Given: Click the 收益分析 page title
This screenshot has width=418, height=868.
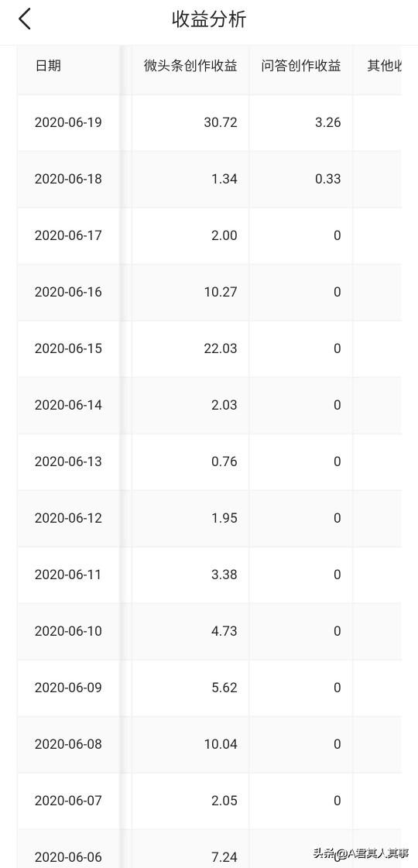Looking at the screenshot, I should pos(209,19).
